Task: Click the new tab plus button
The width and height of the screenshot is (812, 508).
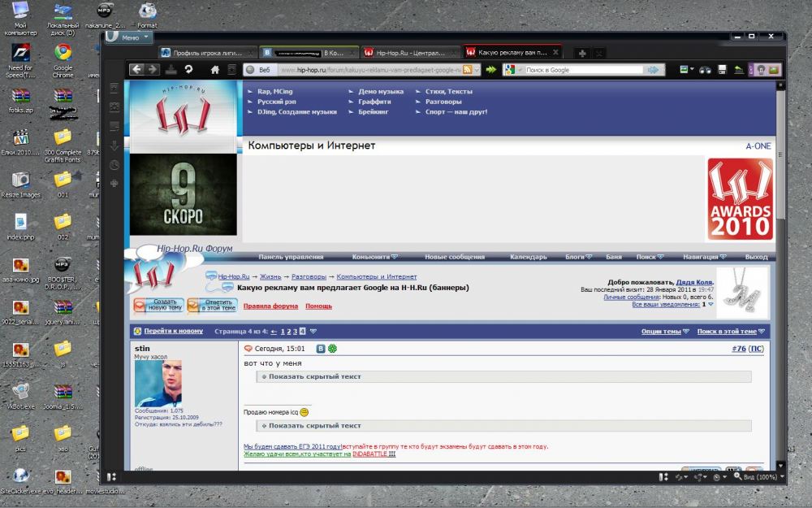Action: (582, 53)
